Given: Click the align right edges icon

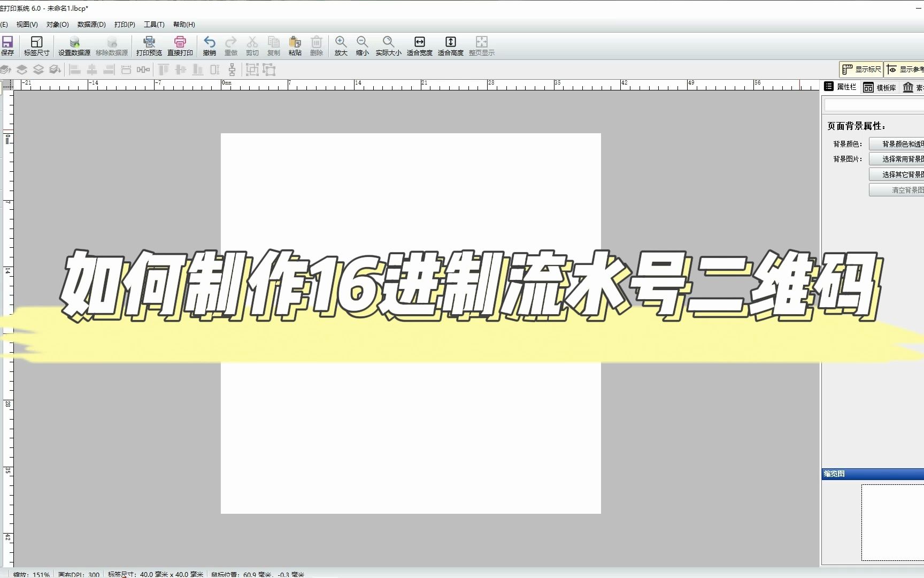Looking at the screenshot, I should pyautogui.click(x=109, y=70).
